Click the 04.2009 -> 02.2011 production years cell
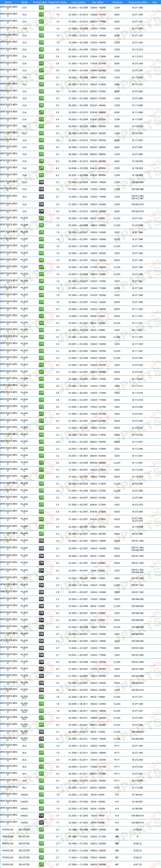 78,767
